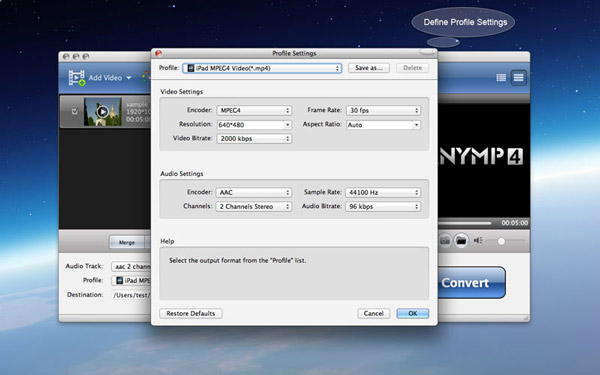Click the Save as... button
The image size is (600, 375).
(x=369, y=68)
